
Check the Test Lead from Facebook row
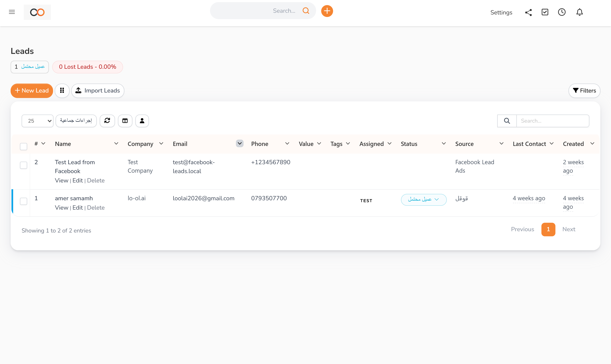23,165
